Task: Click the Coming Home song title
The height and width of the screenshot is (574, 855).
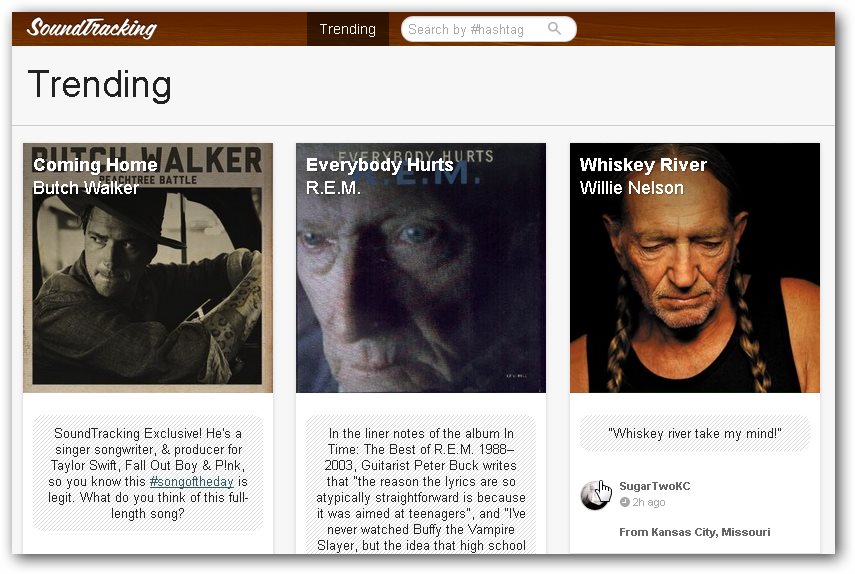Action: point(95,165)
